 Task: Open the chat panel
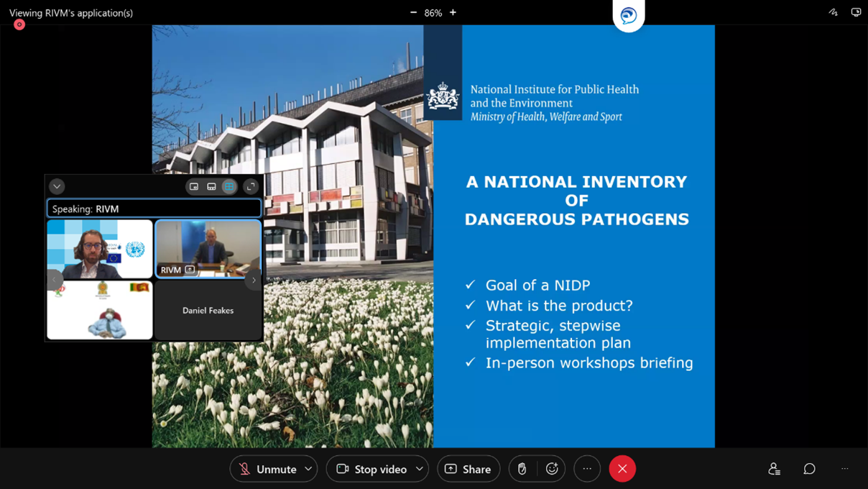[809, 469]
